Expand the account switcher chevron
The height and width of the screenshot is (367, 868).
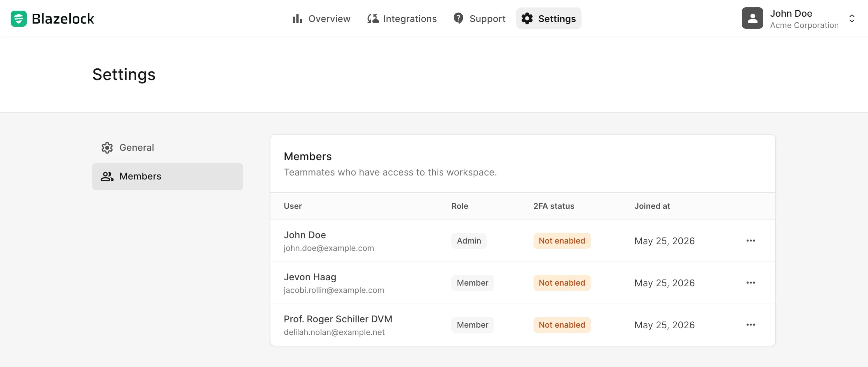pyautogui.click(x=852, y=19)
